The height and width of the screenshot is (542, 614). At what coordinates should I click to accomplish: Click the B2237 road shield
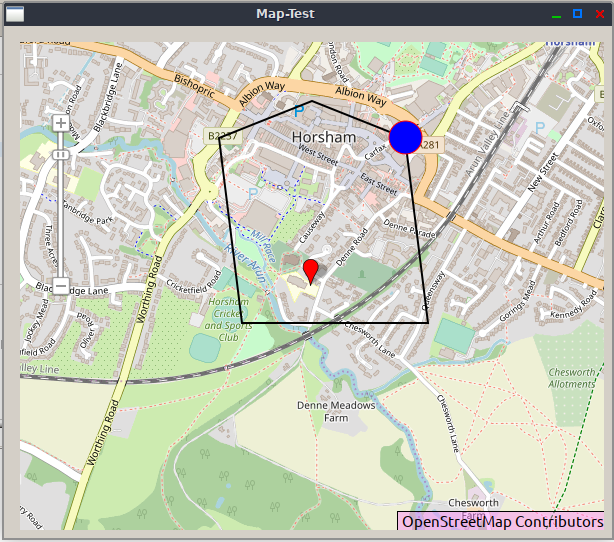click(220, 135)
